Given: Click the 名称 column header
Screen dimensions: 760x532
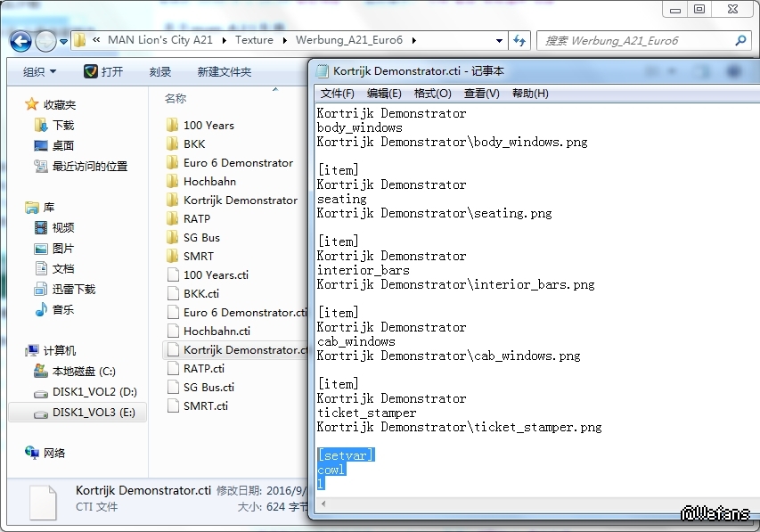Looking at the screenshot, I should 176,98.
